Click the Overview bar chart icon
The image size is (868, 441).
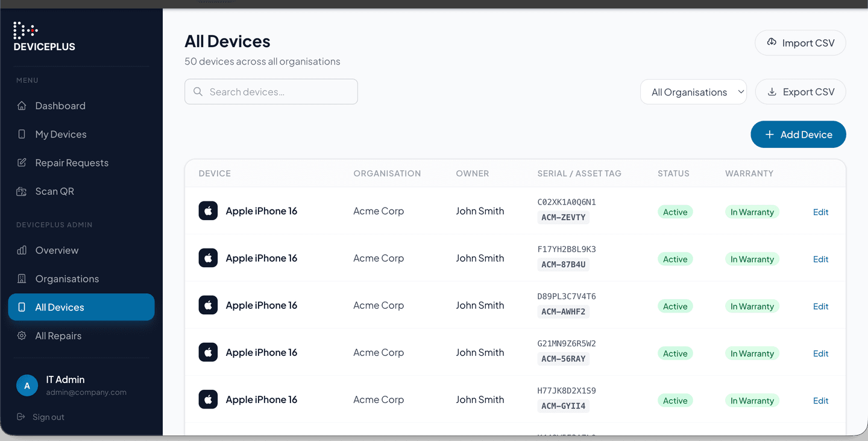tap(22, 250)
